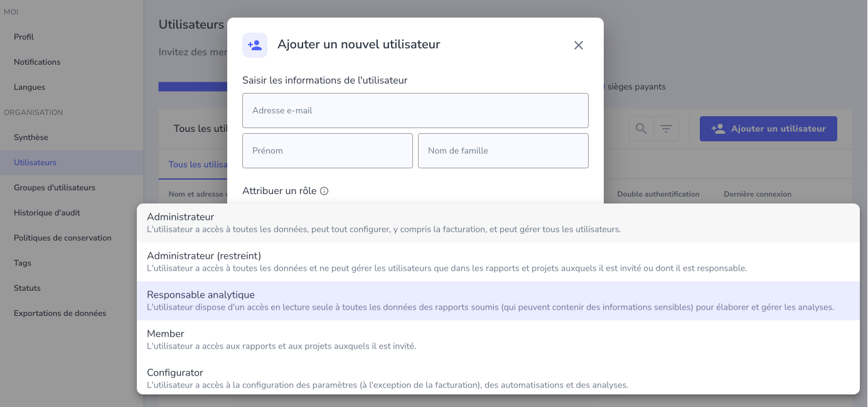Pick the Configurator role option
Viewport: 868px width, 407px height.
[x=498, y=378]
